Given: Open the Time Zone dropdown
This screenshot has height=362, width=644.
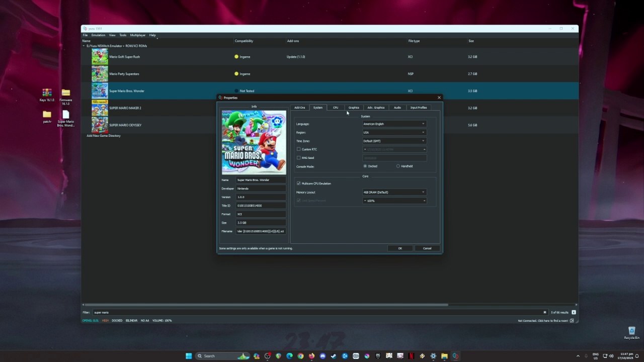Looking at the screenshot, I should (394, 141).
